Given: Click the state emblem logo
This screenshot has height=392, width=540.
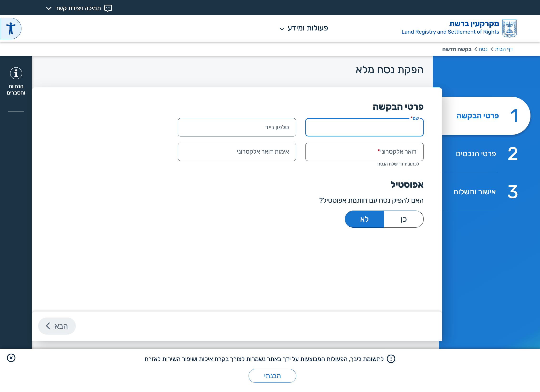Looking at the screenshot, I should click(x=509, y=28).
